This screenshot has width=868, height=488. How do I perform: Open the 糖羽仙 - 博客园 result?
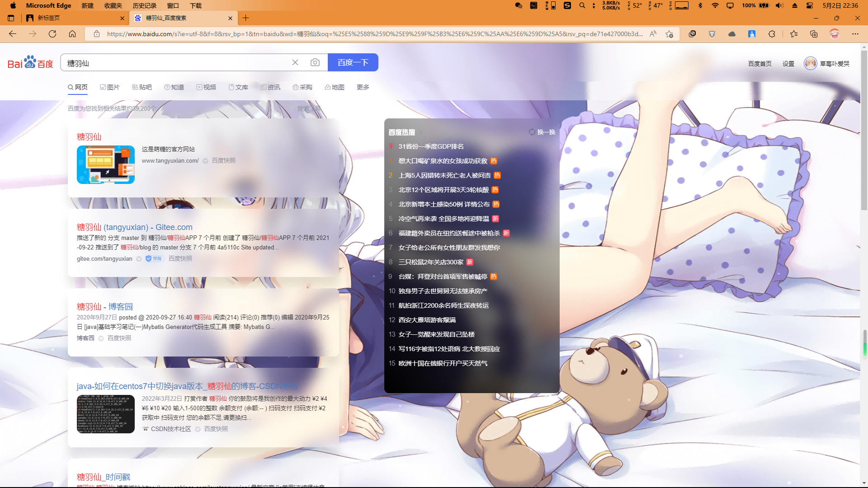pos(105,307)
